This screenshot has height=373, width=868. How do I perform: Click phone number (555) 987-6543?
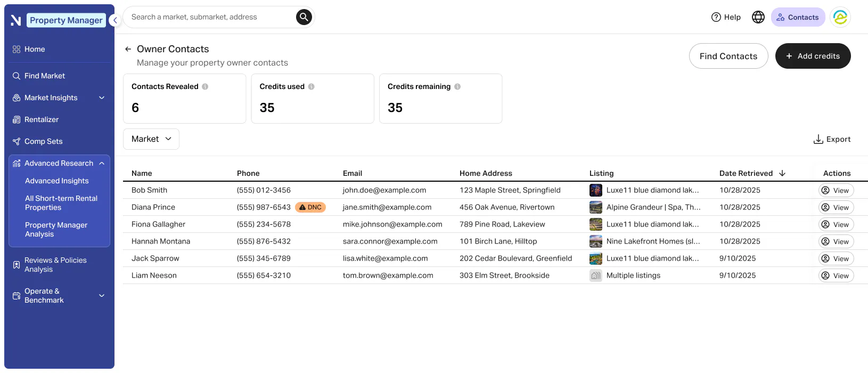264,207
